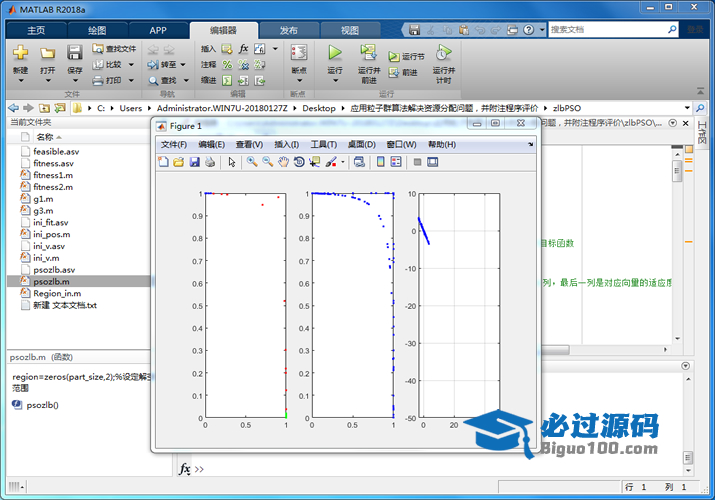Viewport: 715px width, 500px height.
Task: Expand brush color dropdown in Figure 1
Action: (x=342, y=162)
